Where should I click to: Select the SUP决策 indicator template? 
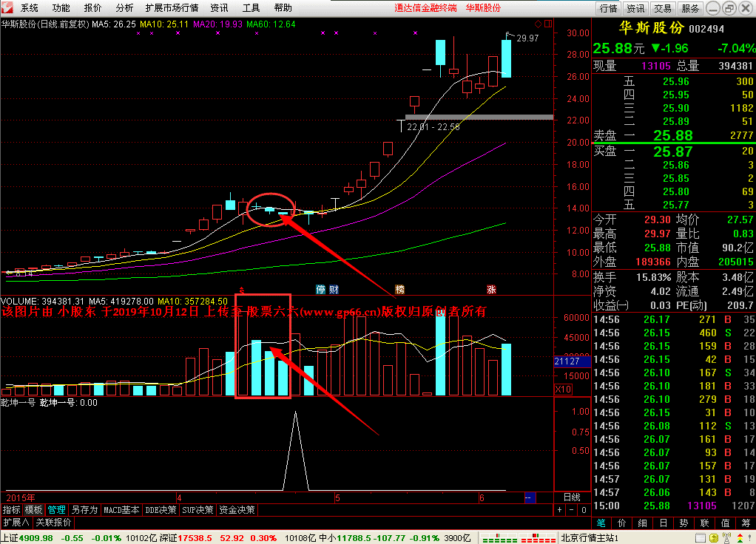tap(198, 510)
